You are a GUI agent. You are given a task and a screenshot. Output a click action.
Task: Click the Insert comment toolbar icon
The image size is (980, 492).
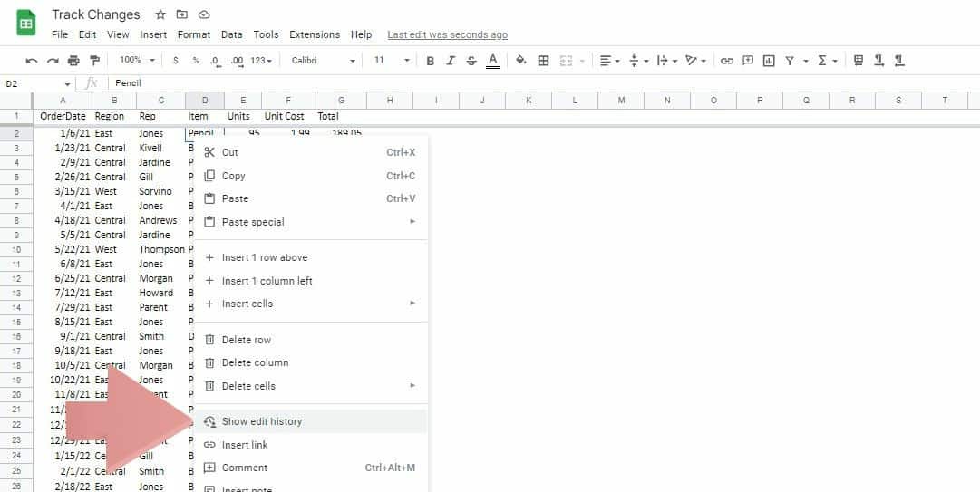click(748, 61)
